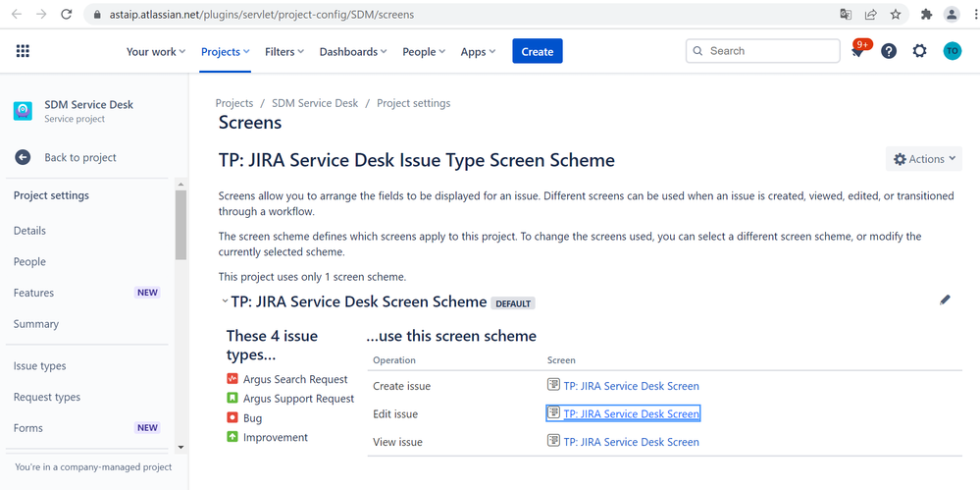Viewport: 980px width, 490px height.
Task: Go to Projects breadcrumb link
Action: tap(234, 103)
